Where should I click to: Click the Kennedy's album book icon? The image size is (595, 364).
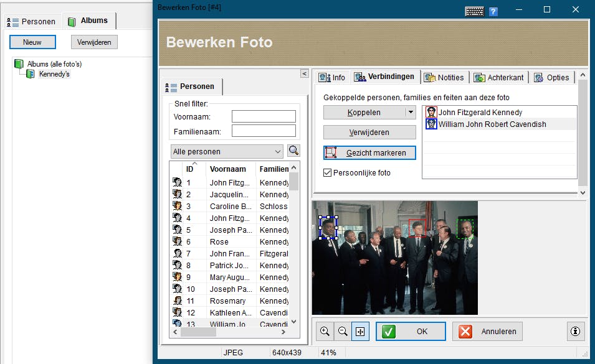coord(30,74)
